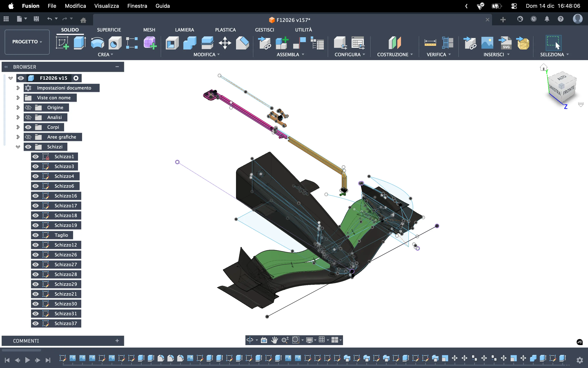The image size is (588, 368).
Task: Collapse the BROWSER panel with minus
Action: (117, 67)
